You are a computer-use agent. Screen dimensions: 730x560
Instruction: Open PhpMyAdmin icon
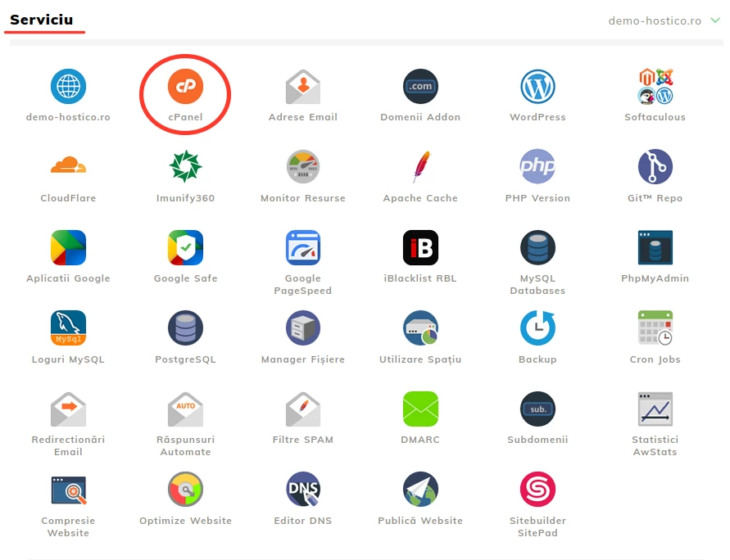(655, 247)
